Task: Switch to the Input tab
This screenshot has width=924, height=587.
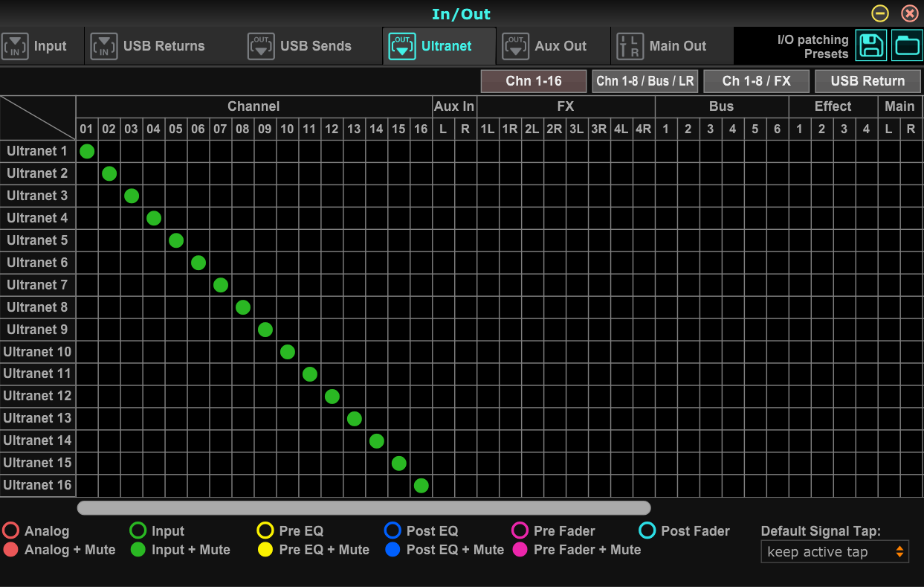Action: tap(42, 46)
